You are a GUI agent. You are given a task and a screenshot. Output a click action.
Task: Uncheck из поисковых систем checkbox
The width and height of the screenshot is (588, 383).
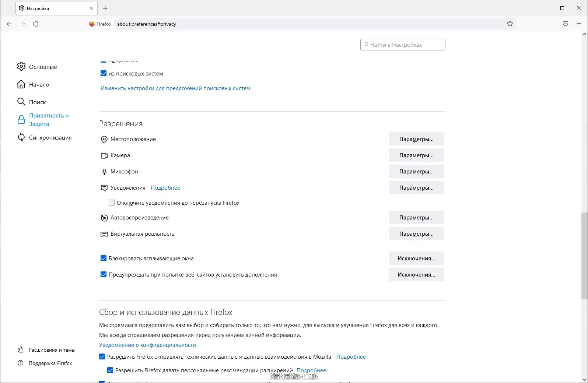click(x=104, y=74)
